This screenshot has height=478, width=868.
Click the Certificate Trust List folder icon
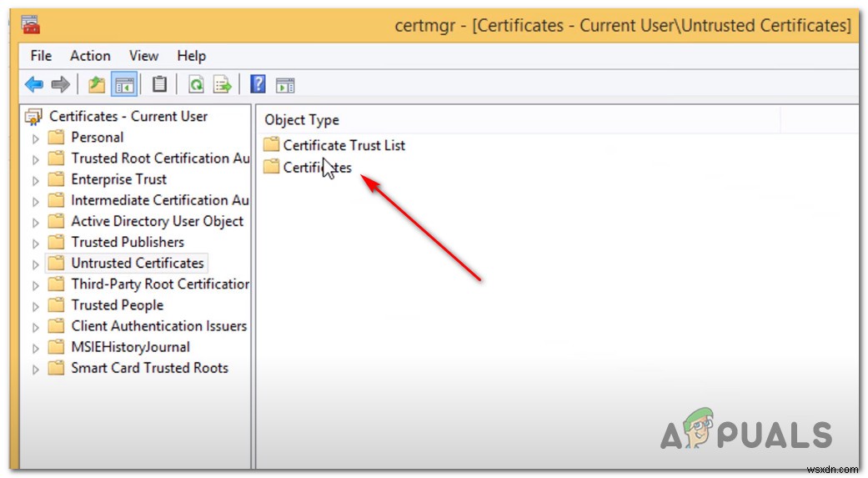click(271, 144)
